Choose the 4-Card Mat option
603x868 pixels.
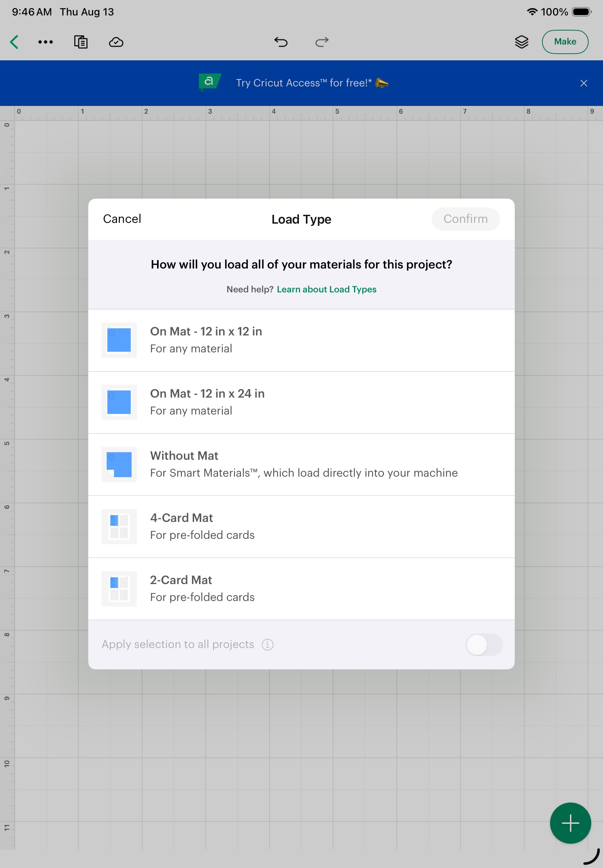coord(301,527)
